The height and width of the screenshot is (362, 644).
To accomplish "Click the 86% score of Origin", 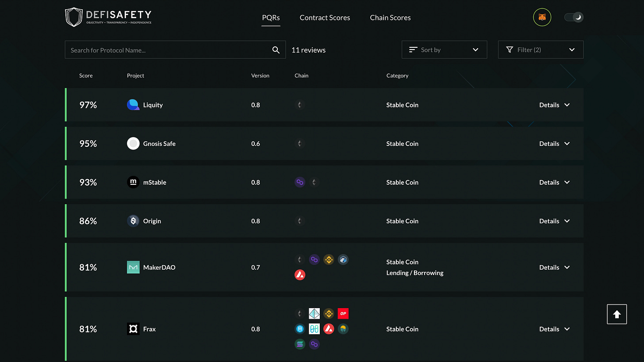I will pos(88,221).
